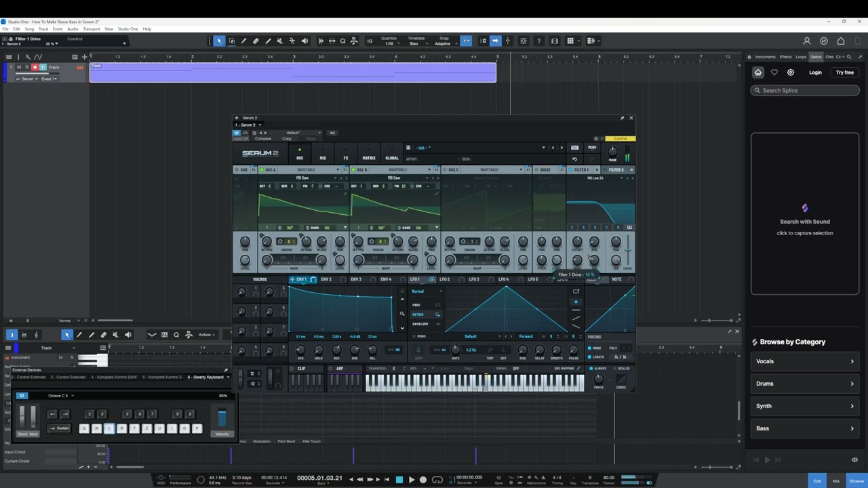The height and width of the screenshot is (488, 868).
Task: Select the straight line LFO shape icon
Action: pyautogui.click(x=576, y=310)
